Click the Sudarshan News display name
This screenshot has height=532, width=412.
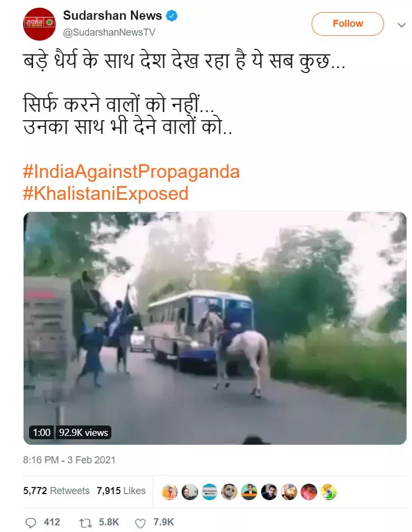pyautogui.click(x=112, y=15)
